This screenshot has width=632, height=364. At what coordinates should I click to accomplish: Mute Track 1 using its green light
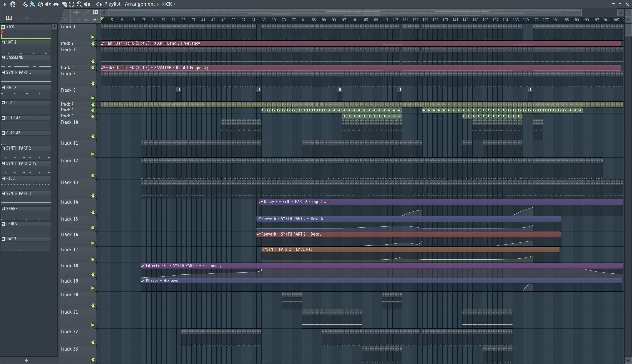[93, 37]
